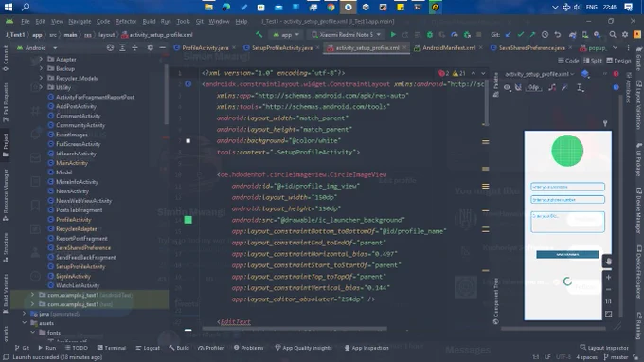The image size is (644, 362).
Task: Open the profiler gauge icon in toolbar
Action: [455, 34]
